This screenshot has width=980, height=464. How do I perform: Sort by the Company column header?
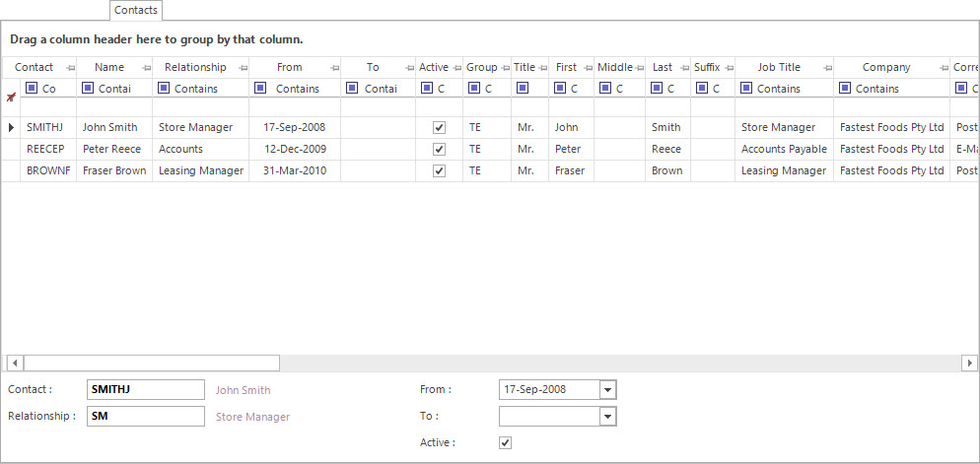pyautogui.click(x=885, y=68)
